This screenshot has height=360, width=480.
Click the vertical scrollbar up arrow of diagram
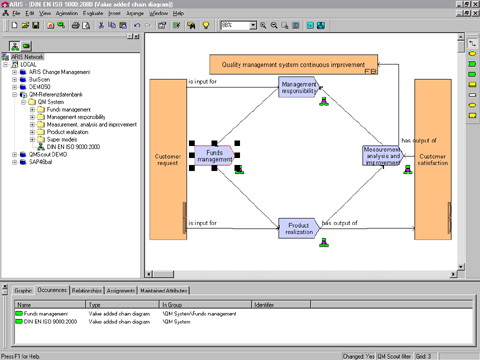point(461,37)
